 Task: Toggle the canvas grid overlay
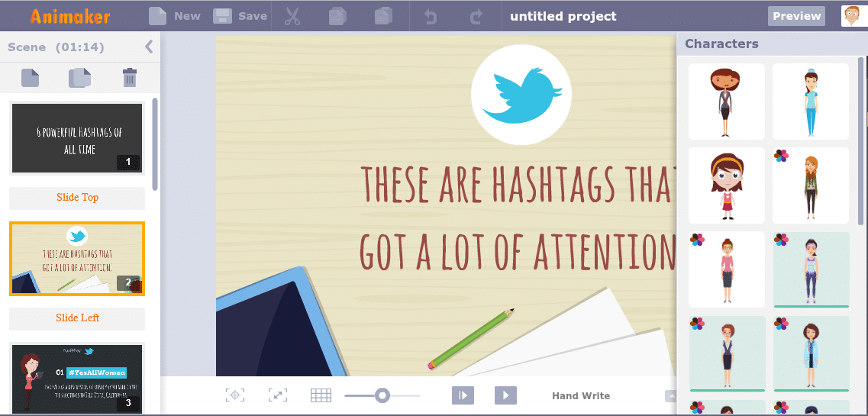pos(321,395)
